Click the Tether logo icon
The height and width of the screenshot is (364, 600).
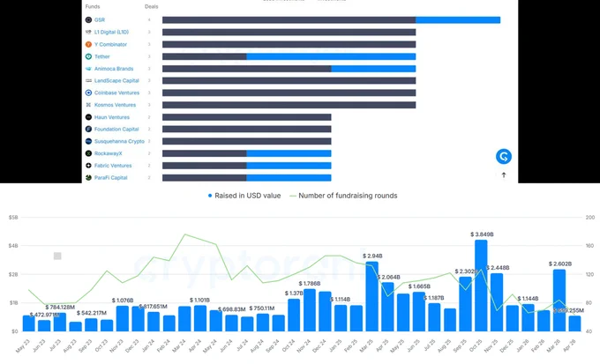88,56
